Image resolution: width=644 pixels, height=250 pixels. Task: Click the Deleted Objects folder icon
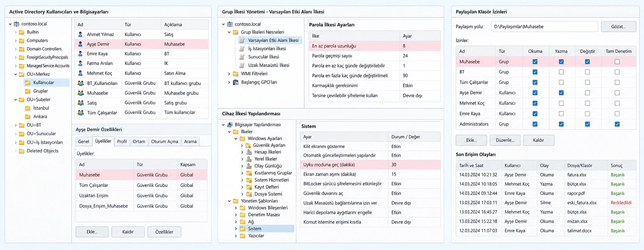click(22, 151)
